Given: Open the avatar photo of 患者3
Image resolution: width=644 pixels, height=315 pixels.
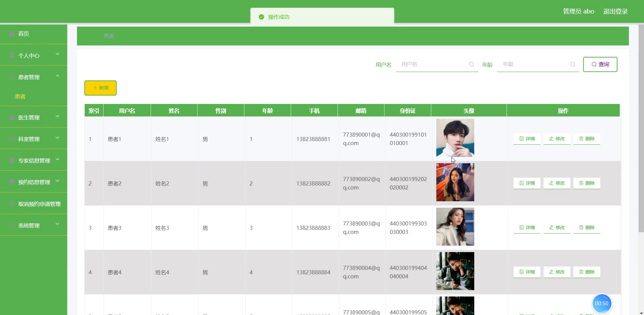Looking at the screenshot, I should click(455, 226).
